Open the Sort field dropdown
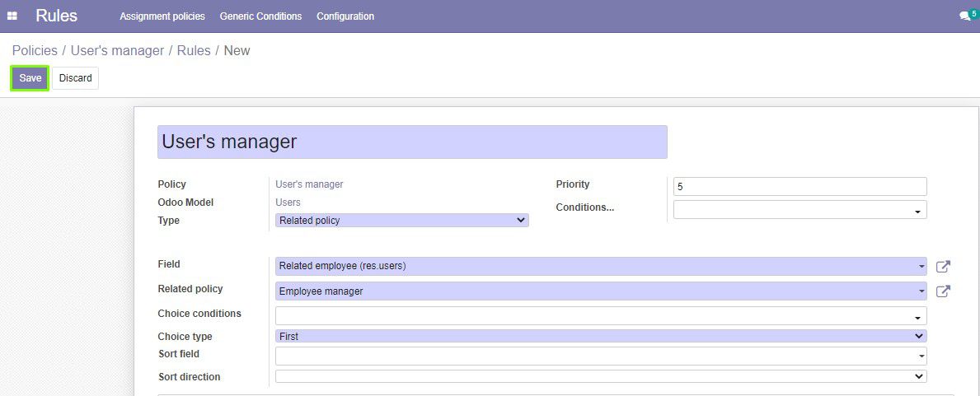This screenshot has width=980, height=396. click(x=600, y=356)
